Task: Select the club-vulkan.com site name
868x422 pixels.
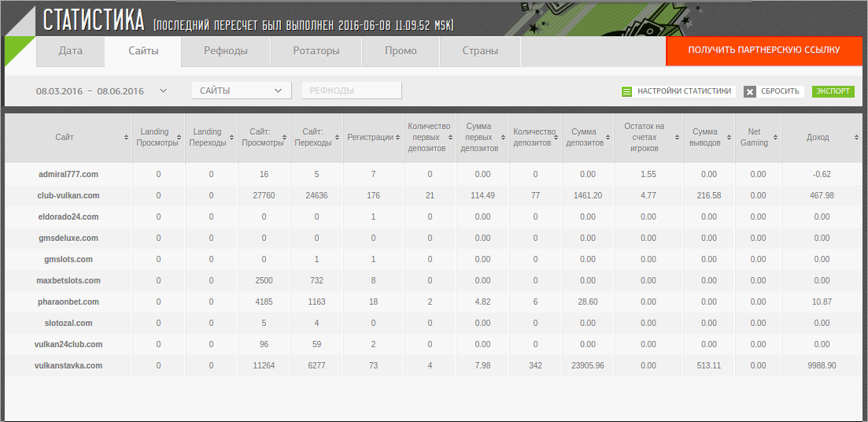Action: 68,195
